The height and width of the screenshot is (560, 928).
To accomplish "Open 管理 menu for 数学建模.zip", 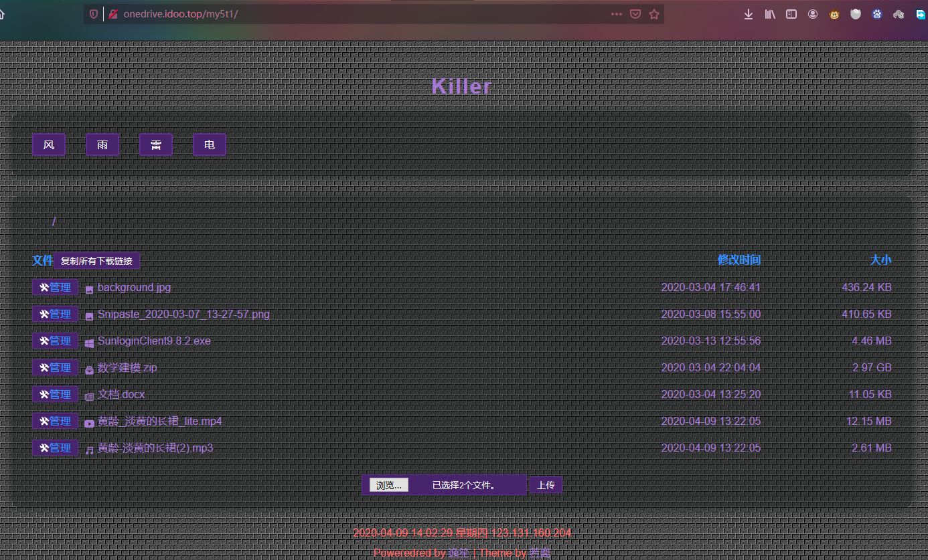I will pos(56,368).
